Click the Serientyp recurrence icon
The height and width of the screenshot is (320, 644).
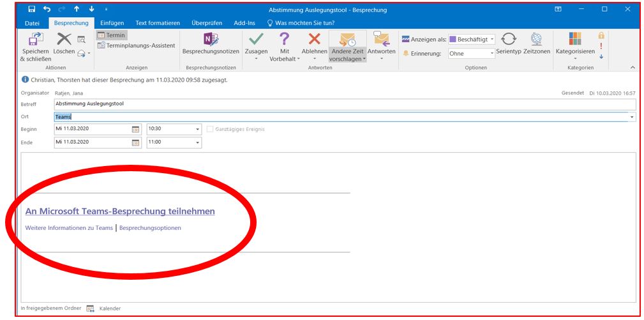509,40
